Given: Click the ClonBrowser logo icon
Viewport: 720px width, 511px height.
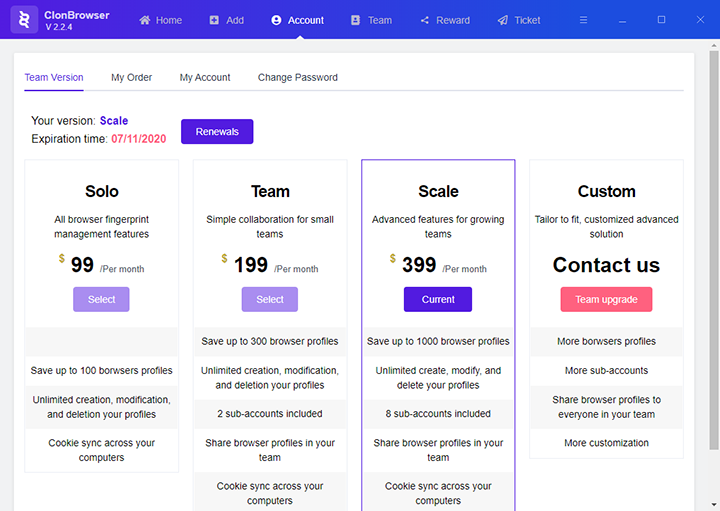Looking at the screenshot, I should click(24, 20).
